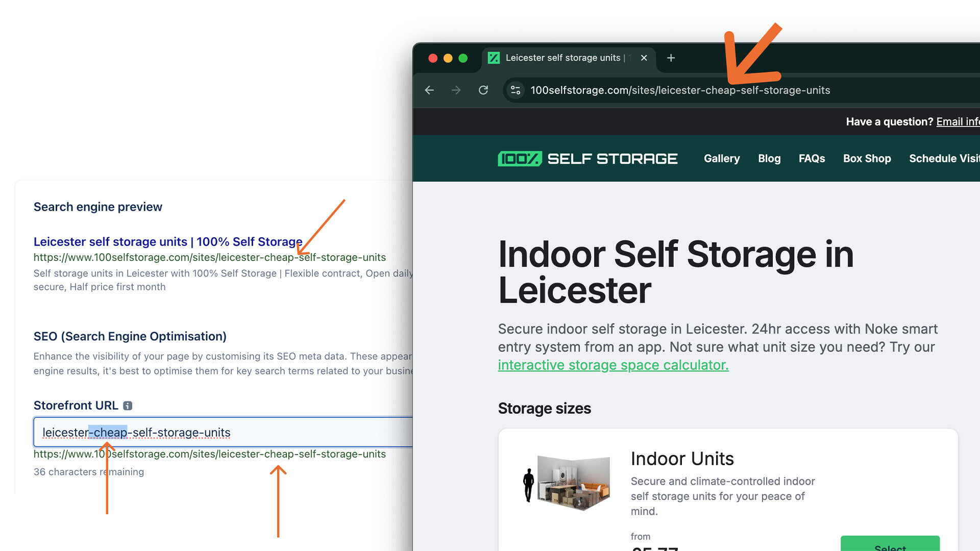The image size is (980, 551).
Task: Open the Gallery menu item
Action: [x=721, y=159]
